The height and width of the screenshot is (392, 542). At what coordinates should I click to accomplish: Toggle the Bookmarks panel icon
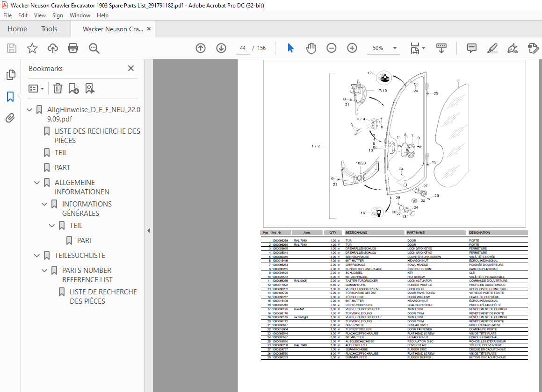10,97
